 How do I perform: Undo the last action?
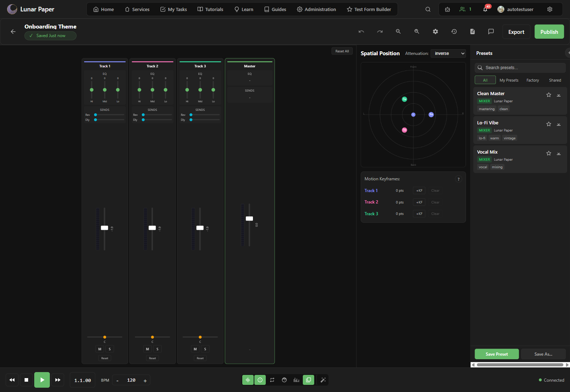coord(361,32)
